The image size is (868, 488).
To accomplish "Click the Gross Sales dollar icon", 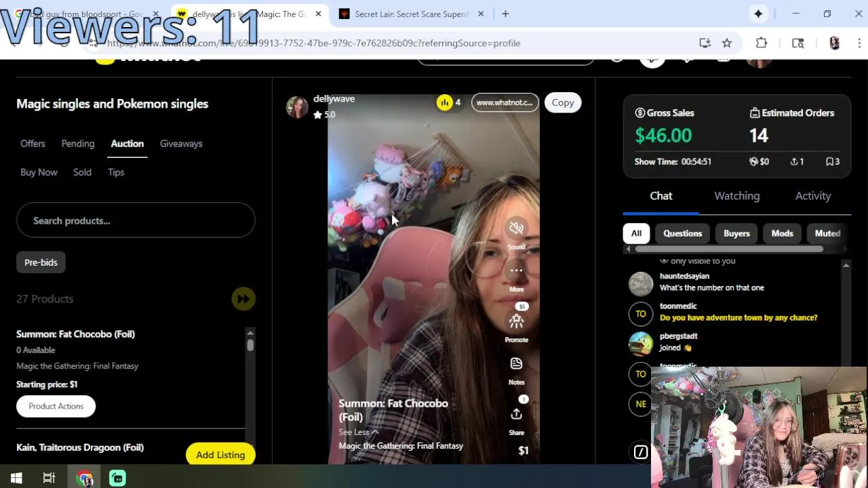I will pyautogui.click(x=639, y=113).
